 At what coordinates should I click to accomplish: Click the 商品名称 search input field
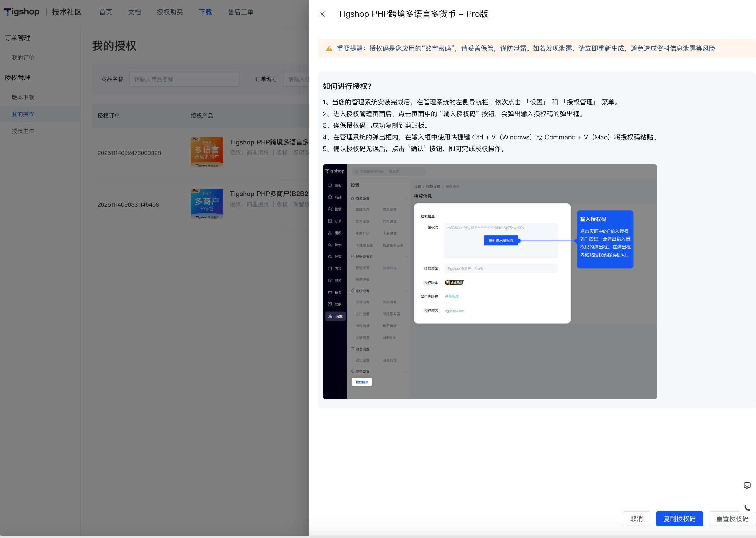click(184, 80)
